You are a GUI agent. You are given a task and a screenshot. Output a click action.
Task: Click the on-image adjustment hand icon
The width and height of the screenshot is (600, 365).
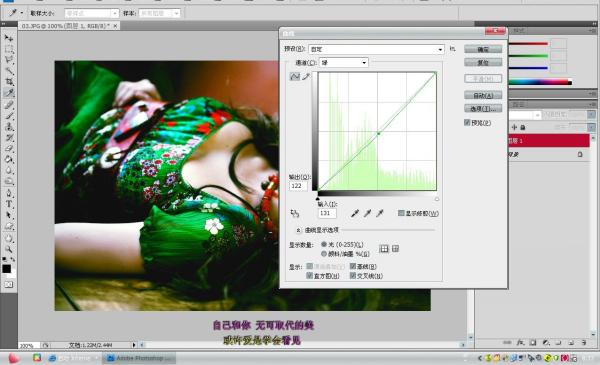coord(295,213)
